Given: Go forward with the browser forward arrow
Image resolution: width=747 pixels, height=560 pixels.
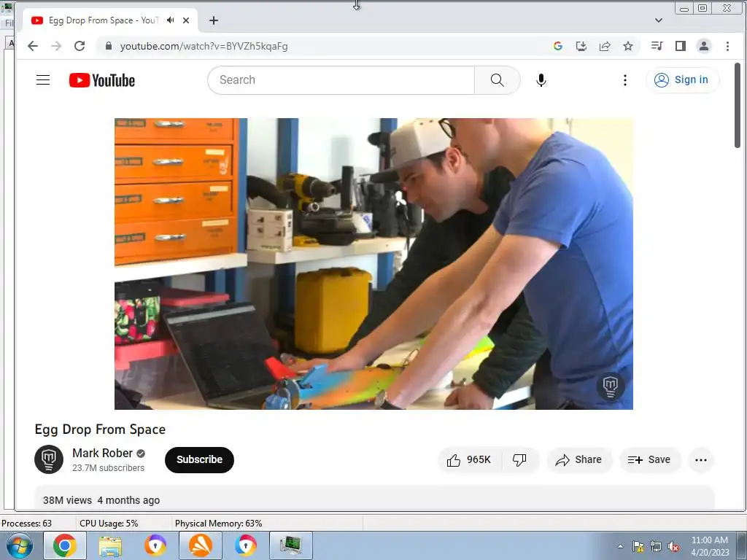Looking at the screenshot, I should point(56,46).
